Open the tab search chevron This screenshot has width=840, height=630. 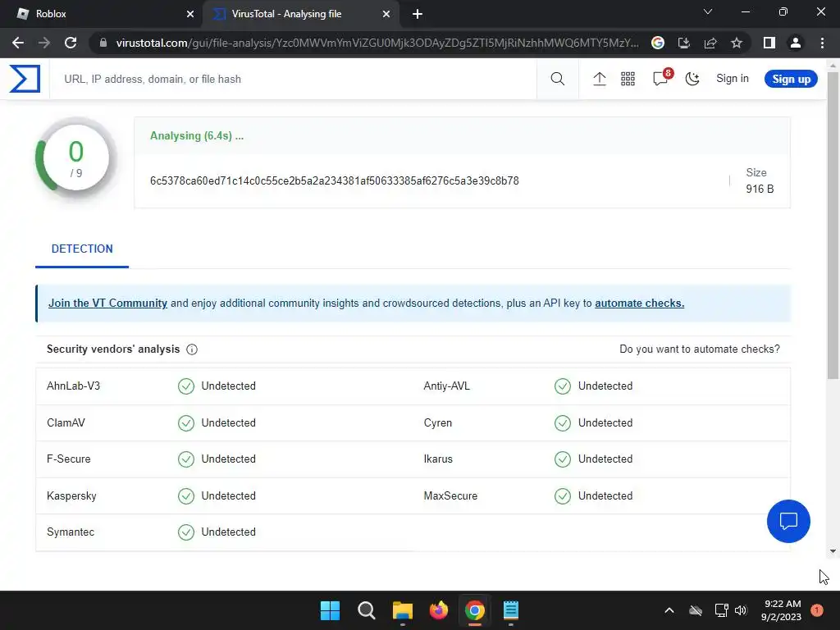click(x=708, y=11)
